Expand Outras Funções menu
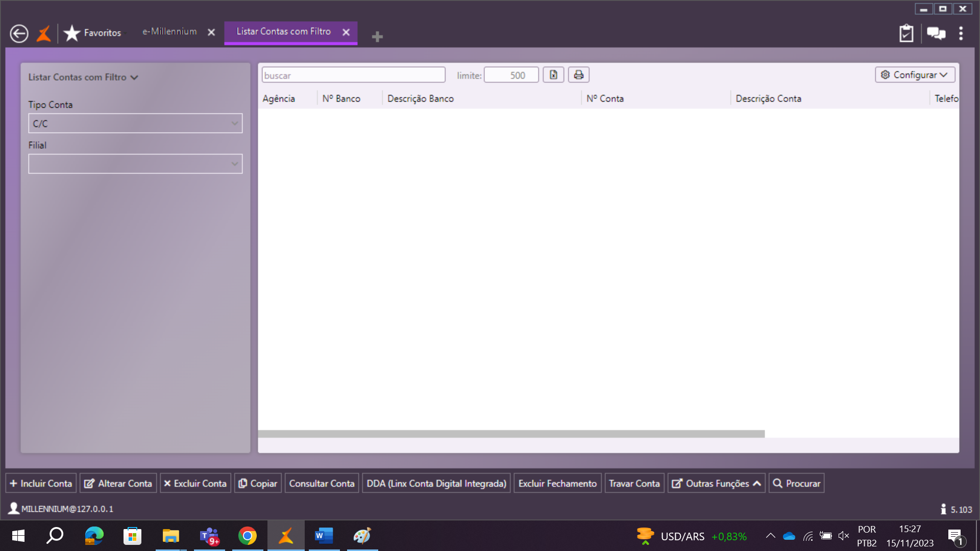Screen dimensions: 980x551 tap(716, 483)
